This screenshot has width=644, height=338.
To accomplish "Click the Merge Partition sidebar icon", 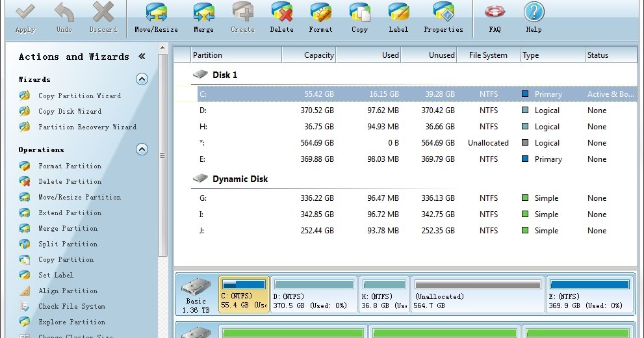I will [25, 228].
